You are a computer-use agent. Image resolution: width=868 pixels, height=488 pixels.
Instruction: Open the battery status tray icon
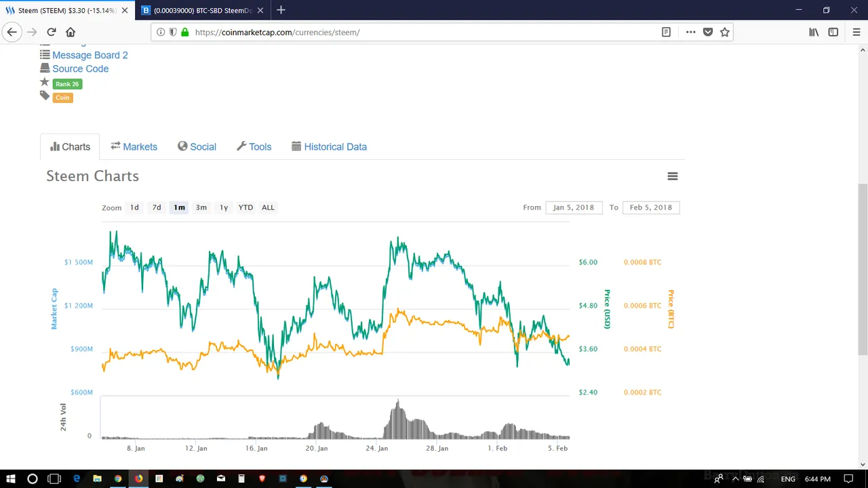(x=747, y=479)
